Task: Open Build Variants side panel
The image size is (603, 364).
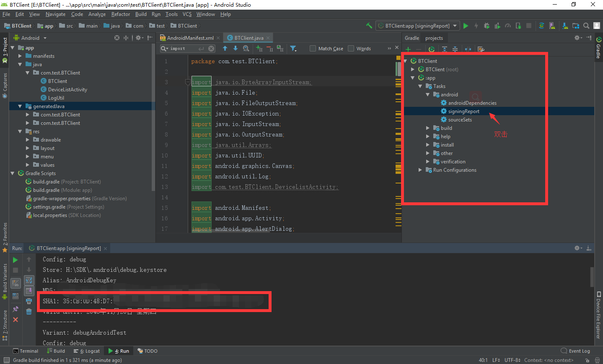Action: 5,281
